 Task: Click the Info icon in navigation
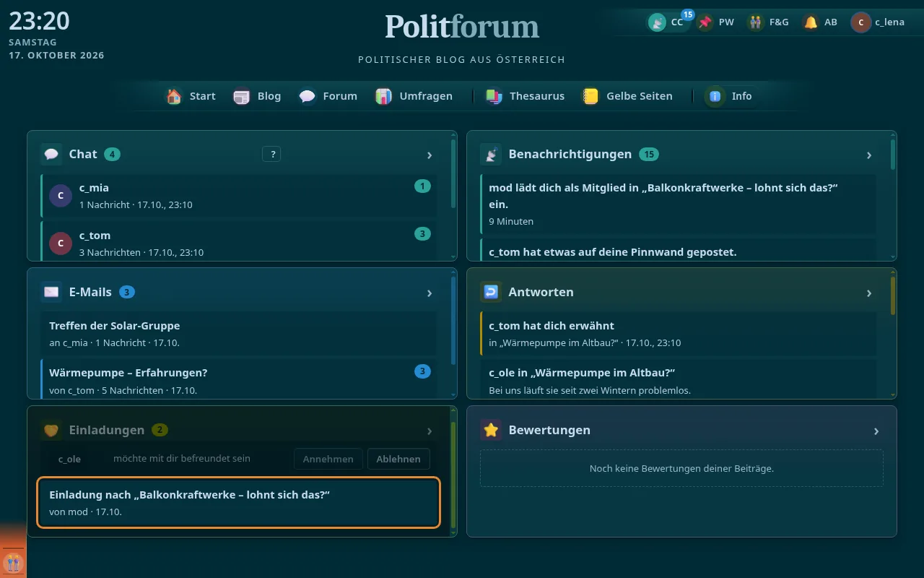coord(715,96)
